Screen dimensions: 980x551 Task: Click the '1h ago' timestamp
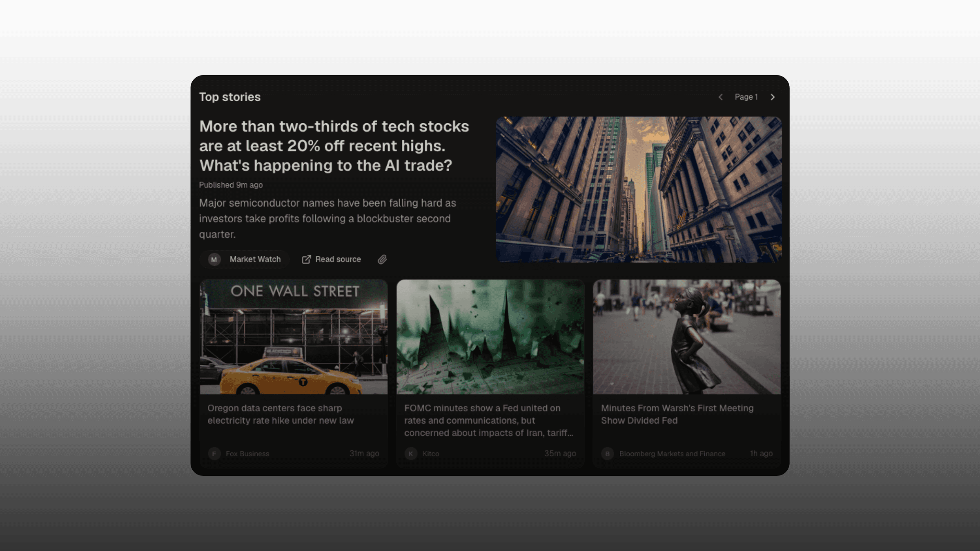coord(761,453)
